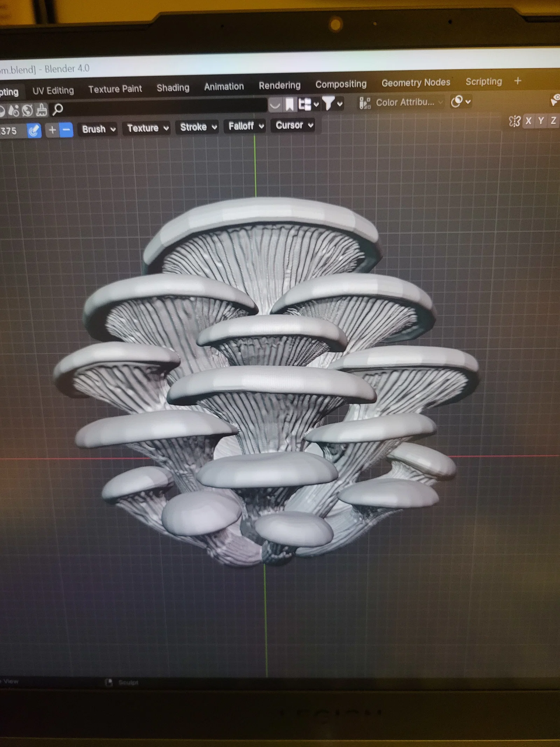560x747 pixels.
Task: Add a new workspace with the plus tab
Action: pyautogui.click(x=518, y=81)
